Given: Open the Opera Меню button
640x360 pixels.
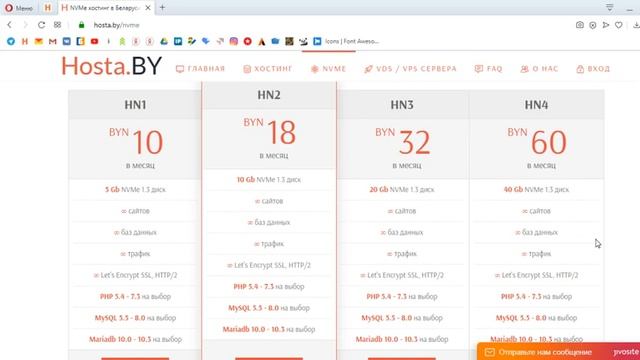Looking at the screenshot, I should tap(19, 8).
